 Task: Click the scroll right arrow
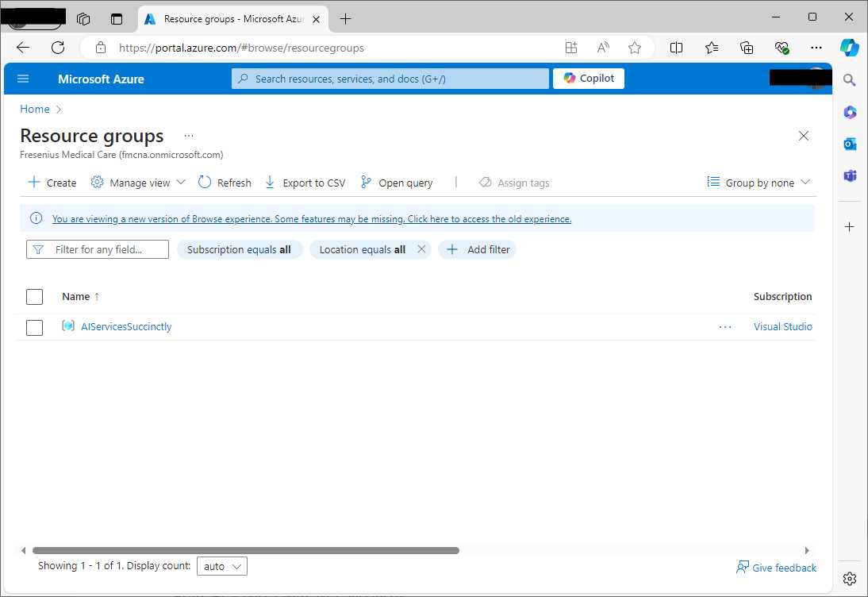[x=807, y=550]
